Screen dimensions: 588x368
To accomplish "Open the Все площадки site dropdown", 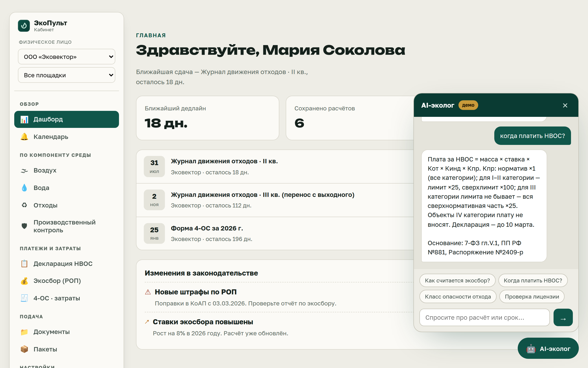I will [x=67, y=75].
